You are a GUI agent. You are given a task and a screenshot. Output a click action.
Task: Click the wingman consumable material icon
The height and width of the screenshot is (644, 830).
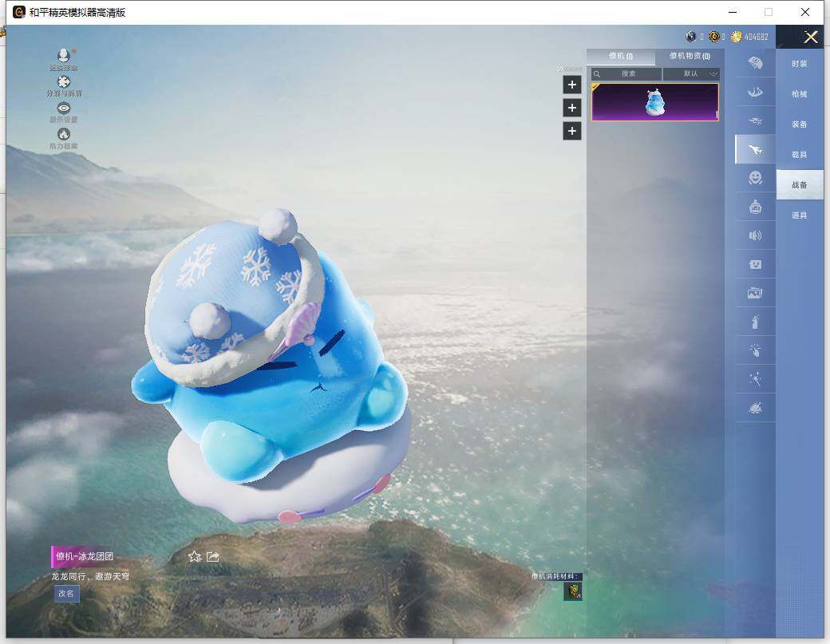[x=573, y=591]
